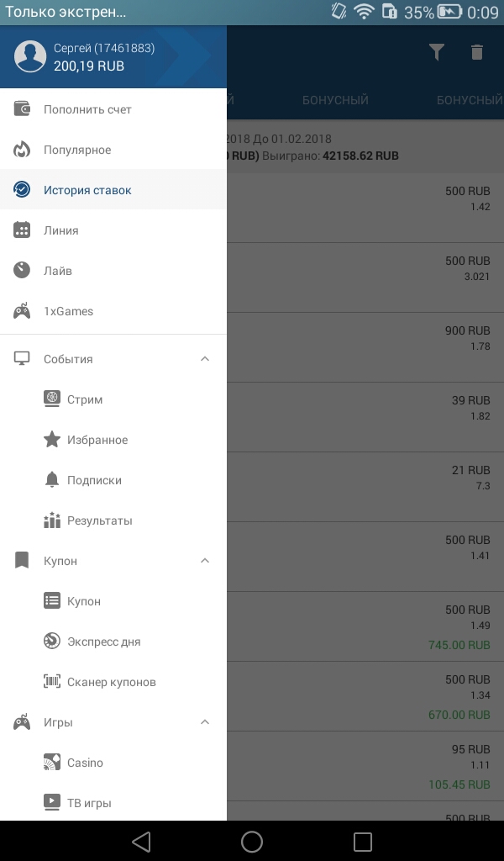Collapse the Купон section chevron
The height and width of the screenshot is (861, 504).
(x=205, y=561)
